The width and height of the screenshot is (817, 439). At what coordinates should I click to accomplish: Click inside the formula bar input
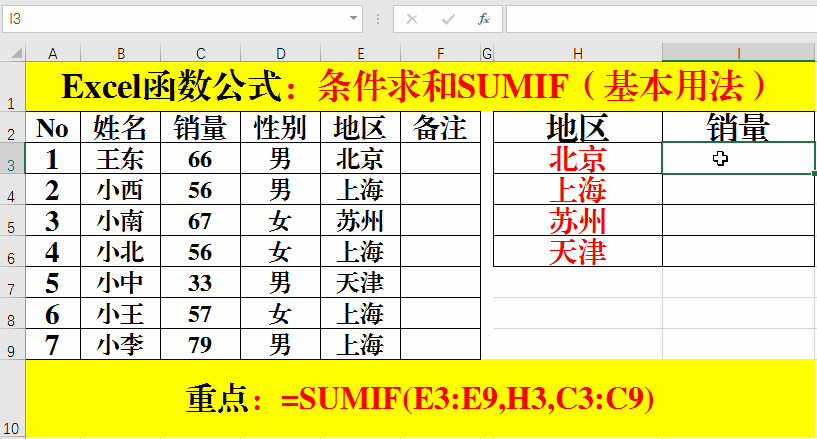tap(661, 19)
